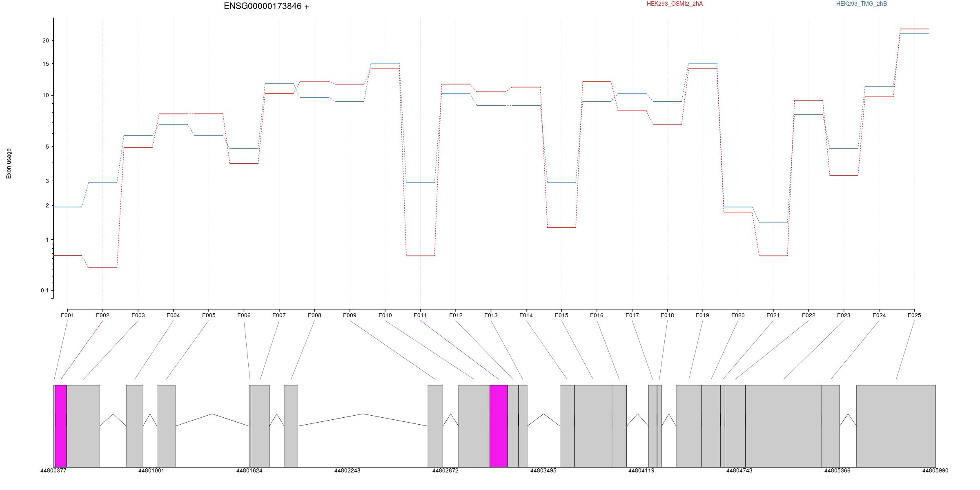The image size is (980, 490).
Task: Click exon label E006
Action: point(244,315)
